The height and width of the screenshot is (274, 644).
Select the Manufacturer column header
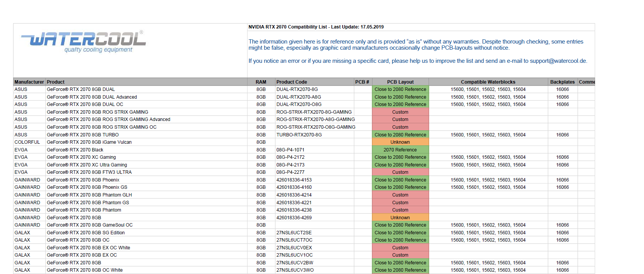pos(29,82)
